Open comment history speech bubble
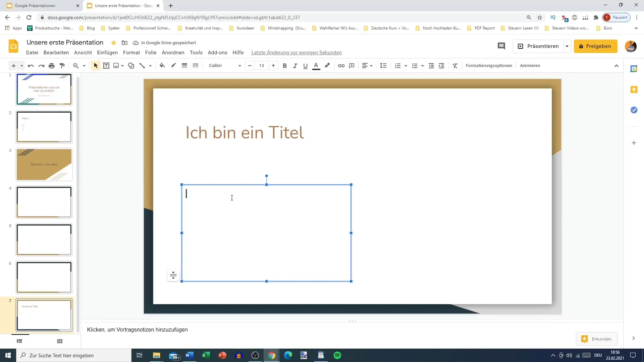644x362 pixels. point(501,46)
